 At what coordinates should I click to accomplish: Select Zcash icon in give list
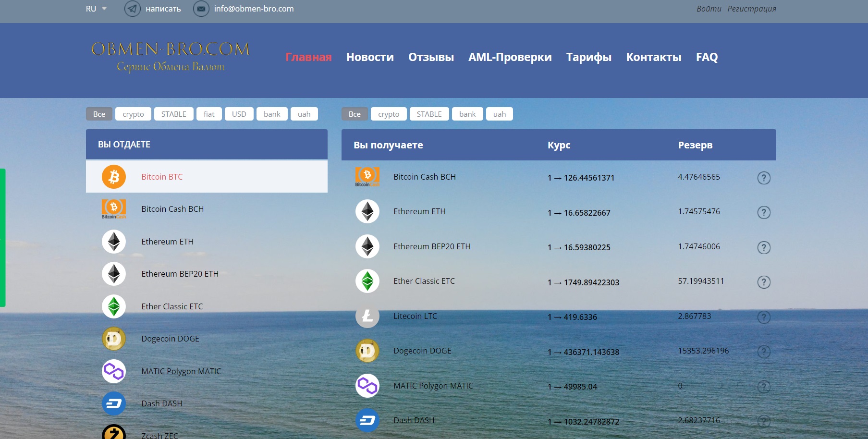[114, 432]
